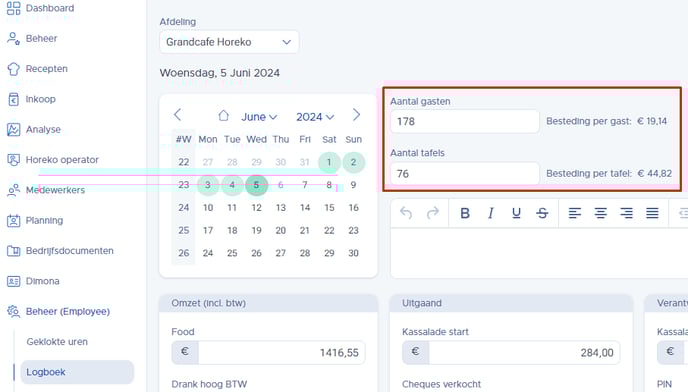
Task: Select June 2 in the calendar
Action: coord(353,162)
